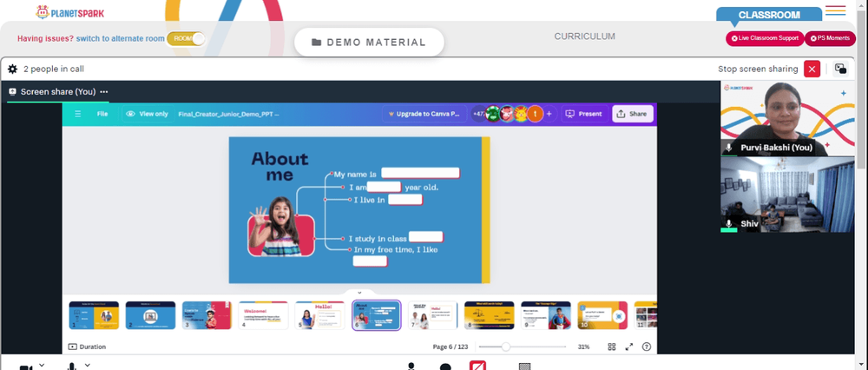Select slide thumbnail 1
The image size is (868, 370).
pyautogui.click(x=94, y=316)
